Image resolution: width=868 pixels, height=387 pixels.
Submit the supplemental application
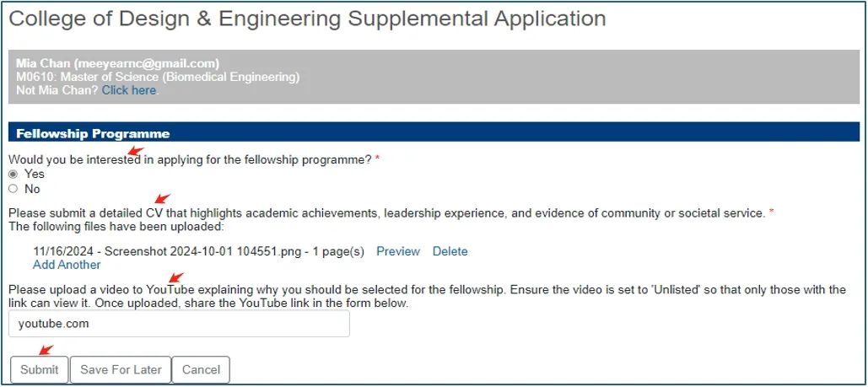pos(40,370)
